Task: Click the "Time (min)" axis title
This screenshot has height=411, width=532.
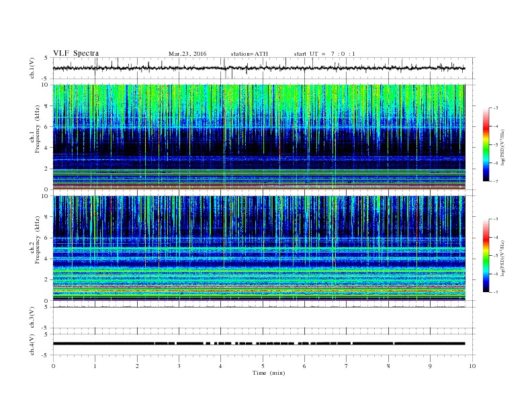Action: point(269,373)
